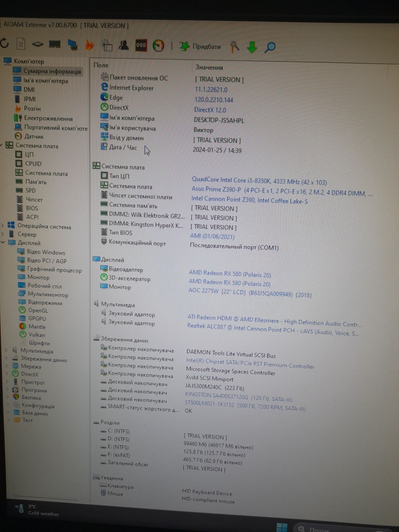Select OpenGL tree item
The height and width of the screenshot is (532, 399).
(34, 310)
